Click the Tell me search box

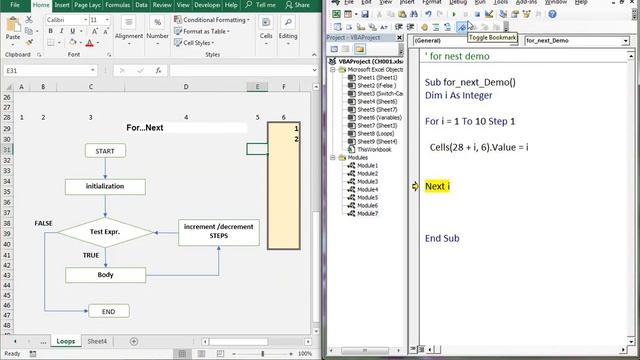261,5
